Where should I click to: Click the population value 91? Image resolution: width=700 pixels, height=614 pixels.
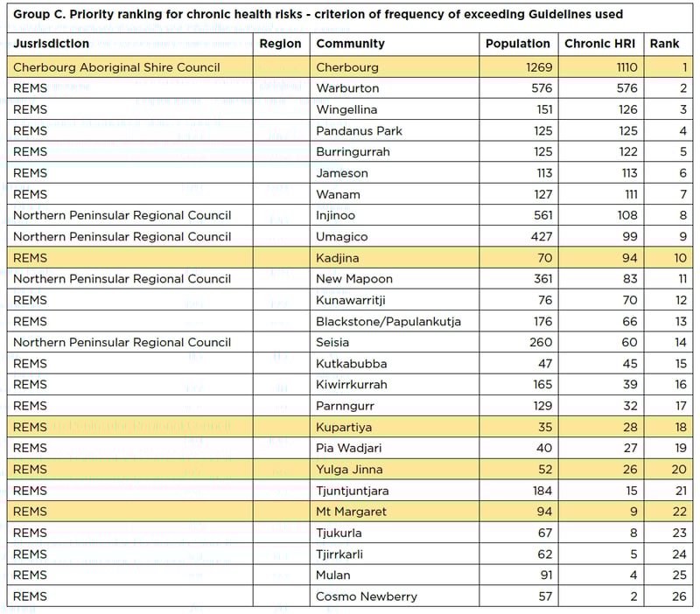546,576
